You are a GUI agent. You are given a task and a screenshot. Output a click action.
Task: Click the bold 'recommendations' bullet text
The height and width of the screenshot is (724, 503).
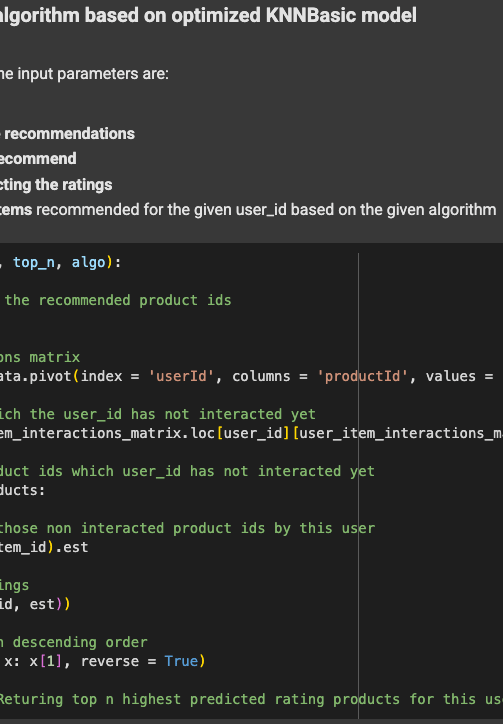point(69,134)
